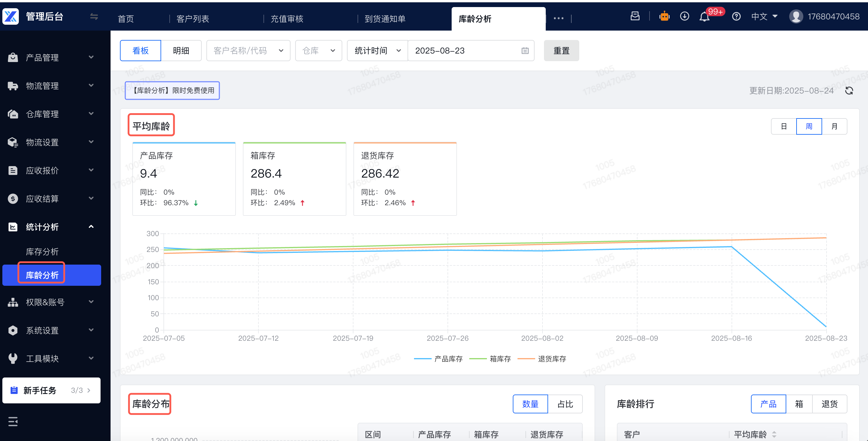
Task: Refresh data using the reload icon
Action: coord(849,91)
